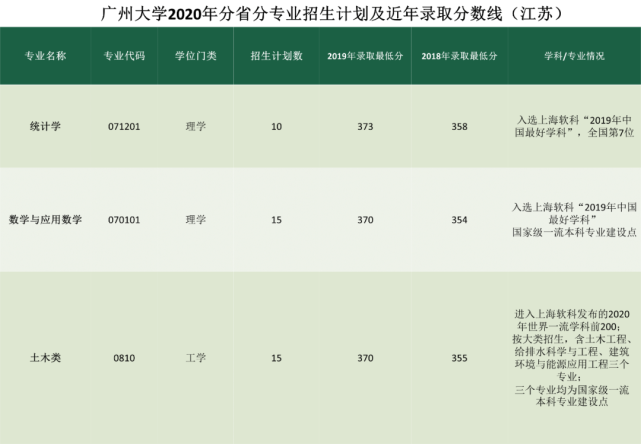
Task: Click the 工学 degree category cell
Action: pyautogui.click(x=195, y=358)
